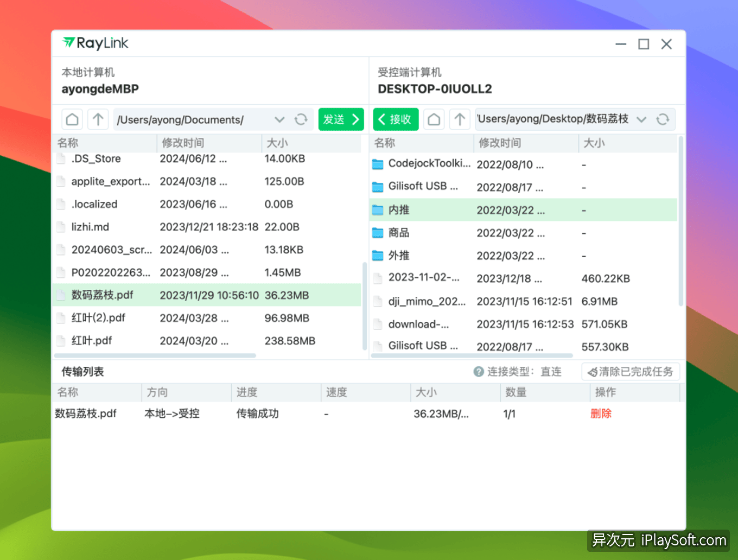Image resolution: width=738 pixels, height=560 pixels.
Task: Click the broom icon on 清除已完成任务 button
Action: pos(591,371)
